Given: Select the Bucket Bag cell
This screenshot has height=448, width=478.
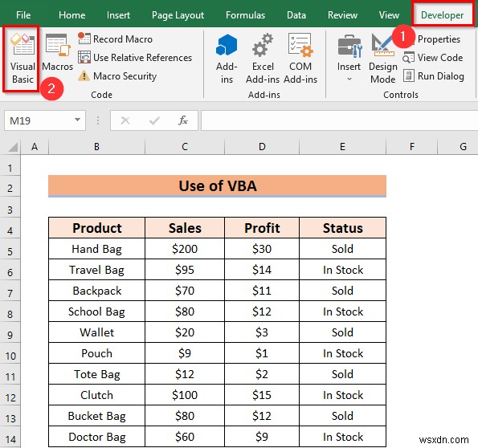Looking at the screenshot, I should tap(96, 416).
